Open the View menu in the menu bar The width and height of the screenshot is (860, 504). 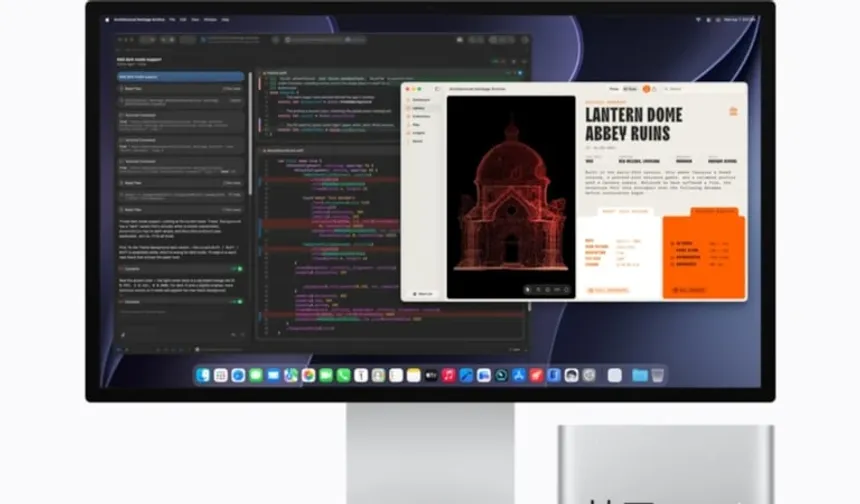pos(195,20)
